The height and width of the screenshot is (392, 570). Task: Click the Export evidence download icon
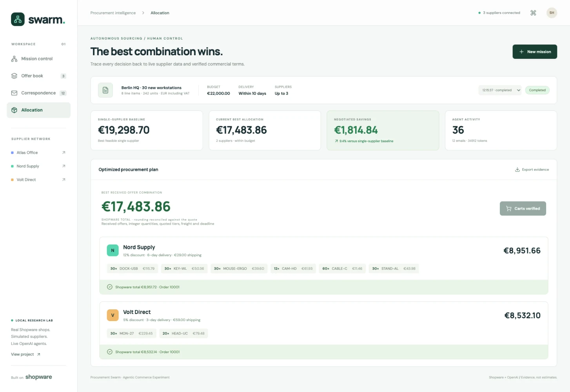(517, 170)
